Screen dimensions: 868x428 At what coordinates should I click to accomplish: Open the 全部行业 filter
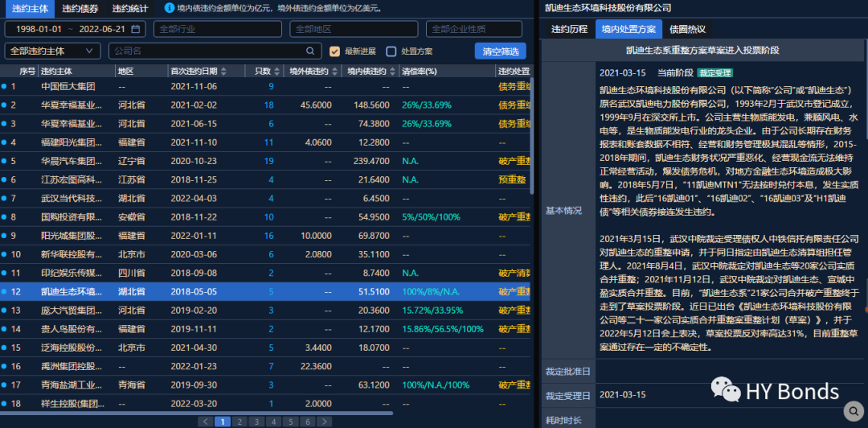pyautogui.click(x=218, y=29)
